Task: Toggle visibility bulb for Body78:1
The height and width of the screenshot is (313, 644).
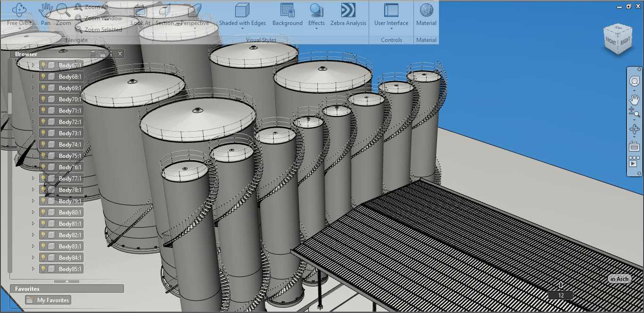Action: point(43,189)
